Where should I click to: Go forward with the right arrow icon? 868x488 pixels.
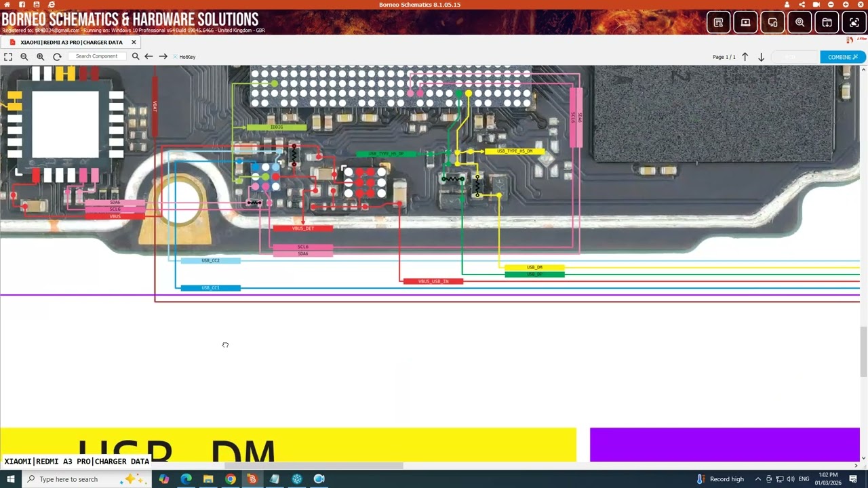(x=163, y=57)
